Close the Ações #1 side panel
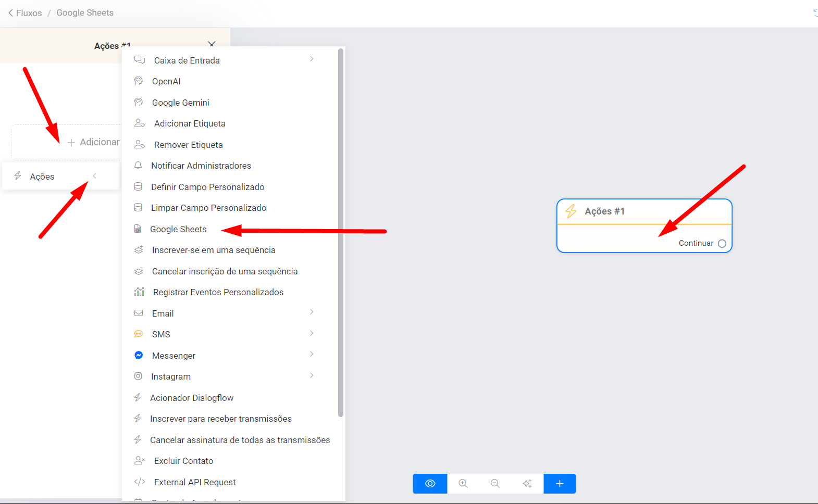 click(212, 44)
